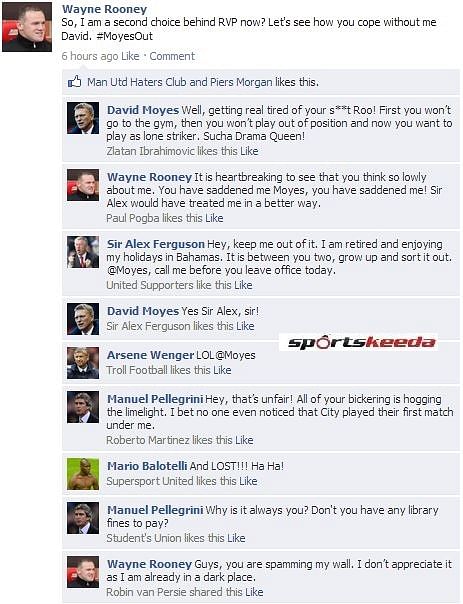The height and width of the screenshot is (604, 463).
Task: Open Manuel Pellegrini name on library fines comment
Action: point(155,510)
